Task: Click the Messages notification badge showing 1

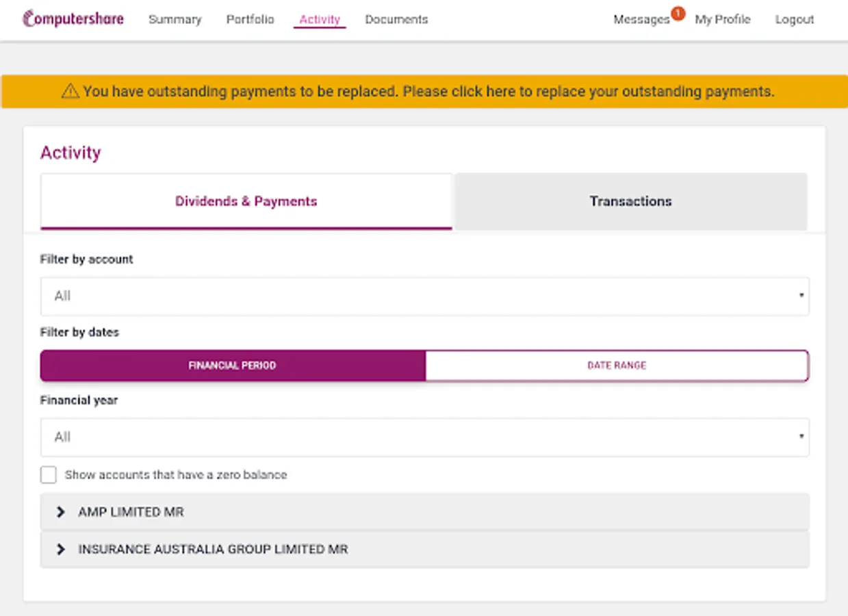Action: 676,12
